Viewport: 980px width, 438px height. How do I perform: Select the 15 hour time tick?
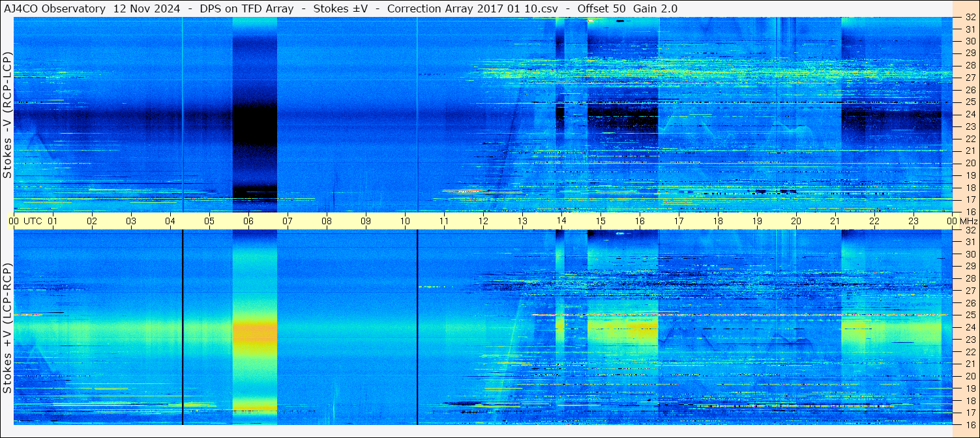[601, 221]
